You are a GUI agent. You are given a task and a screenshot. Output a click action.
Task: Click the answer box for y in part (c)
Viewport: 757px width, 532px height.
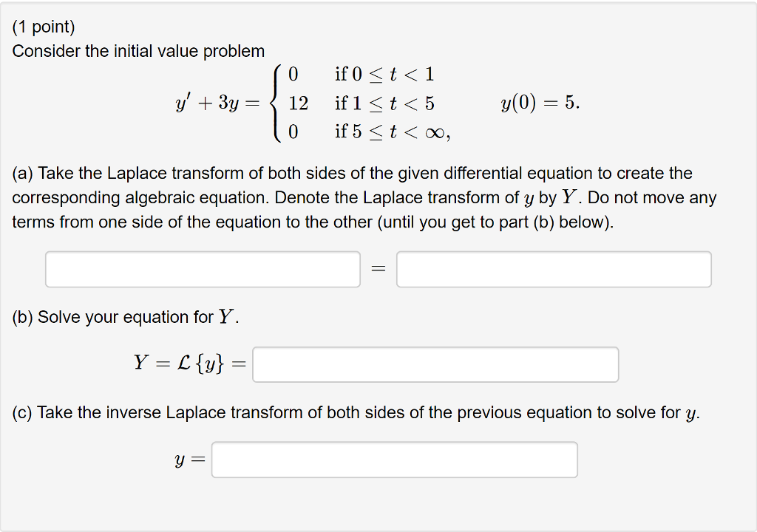click(x=395, y=459)
